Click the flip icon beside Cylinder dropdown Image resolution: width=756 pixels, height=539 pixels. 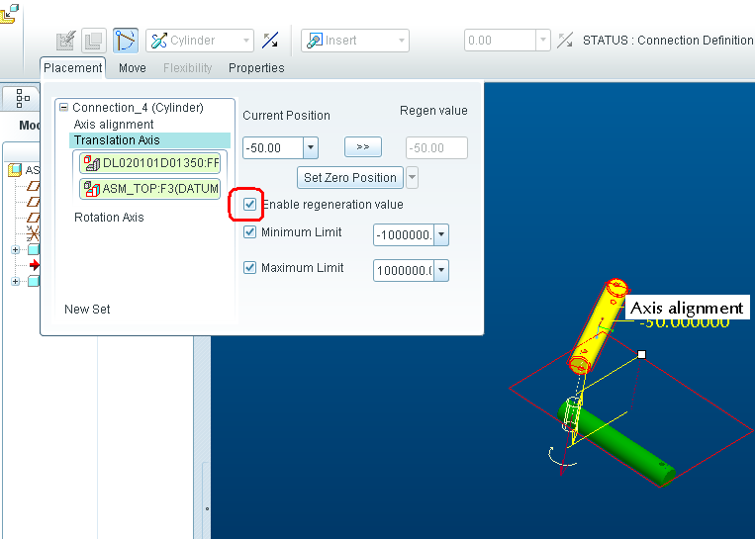[270, 41]
